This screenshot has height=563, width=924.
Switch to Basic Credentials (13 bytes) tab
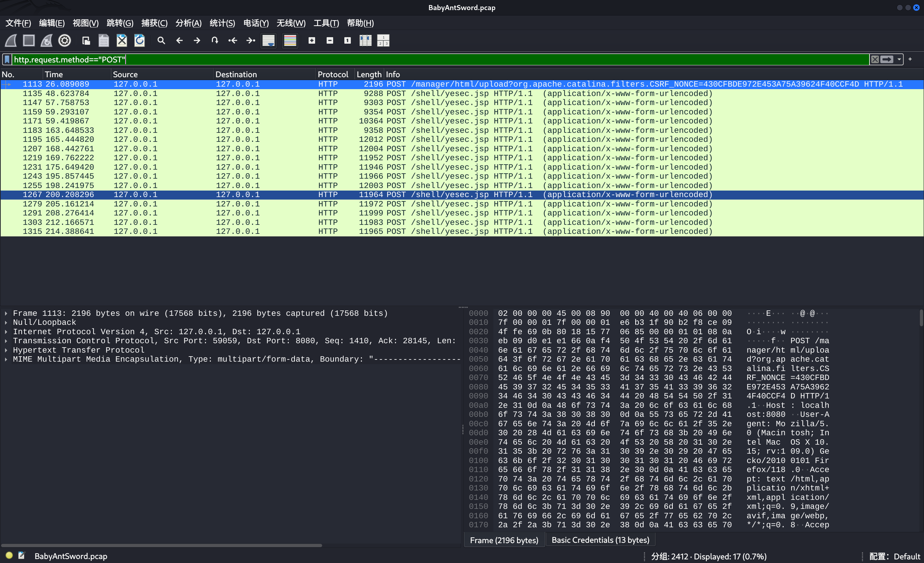pos(600,540)
